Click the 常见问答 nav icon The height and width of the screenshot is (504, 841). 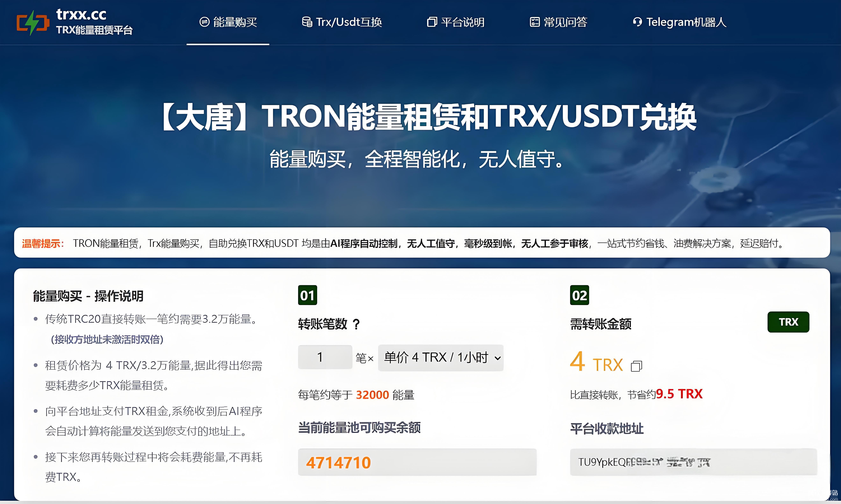point(535,22)
